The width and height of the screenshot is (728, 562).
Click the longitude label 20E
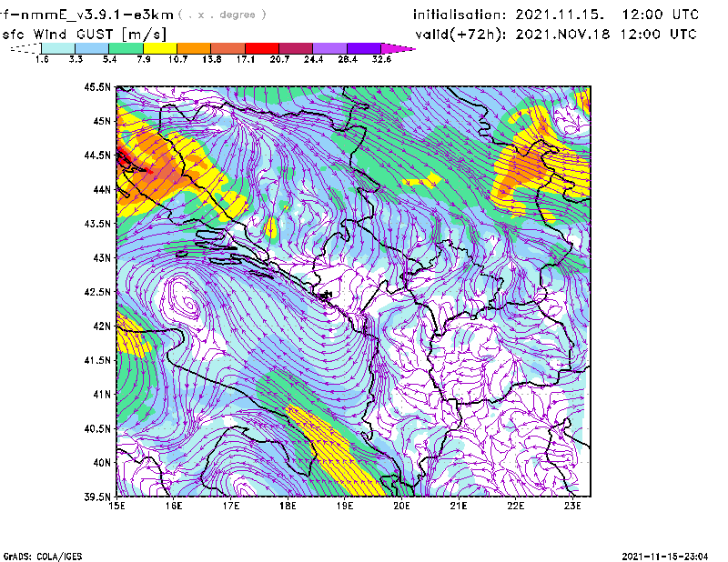tap(401, 506)
